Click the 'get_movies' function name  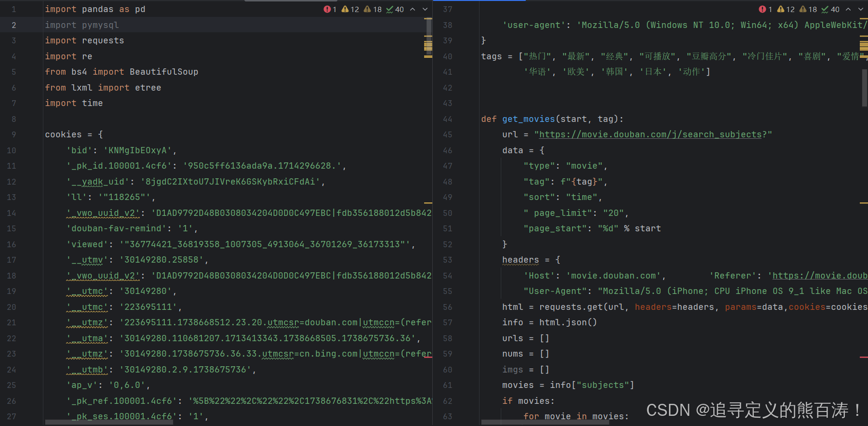[529, 119]
